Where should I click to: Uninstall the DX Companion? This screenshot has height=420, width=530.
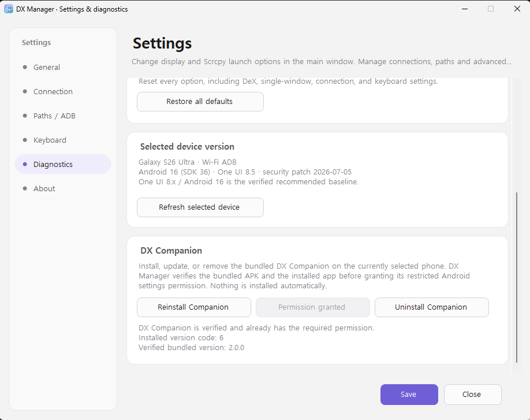point(432,307)
